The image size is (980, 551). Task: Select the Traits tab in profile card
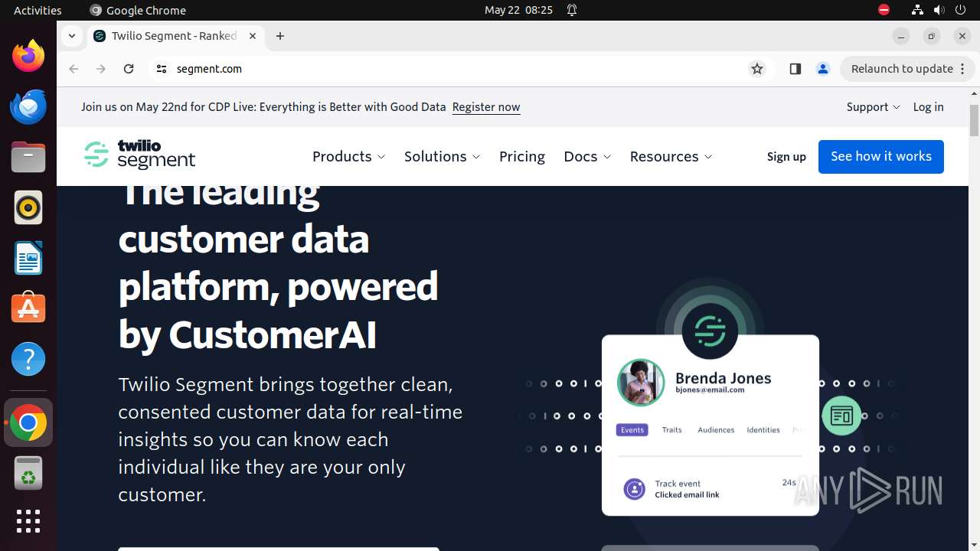point(671,430)
